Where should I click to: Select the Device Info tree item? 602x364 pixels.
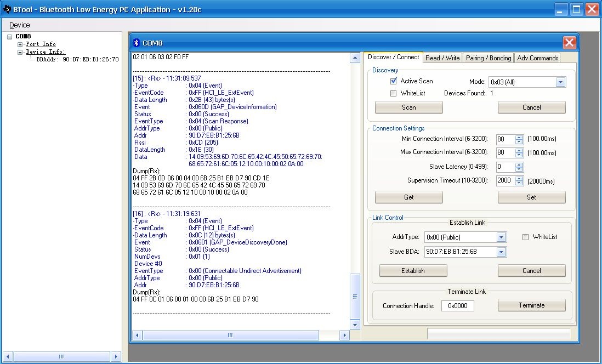click(46, 52)
